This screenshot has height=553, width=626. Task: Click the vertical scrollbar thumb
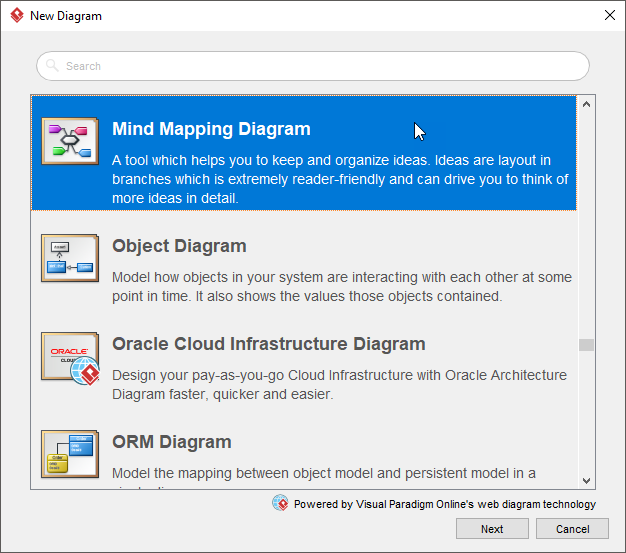(586, 345)
